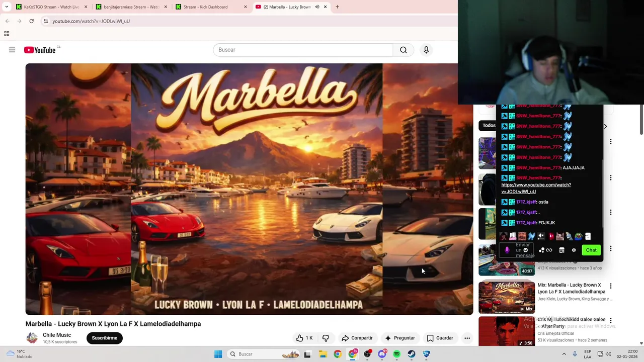This screenshot has height=362, width=644.
Task: Open Mix: Marbella recommended video title
Action: (x=571, y=288)
